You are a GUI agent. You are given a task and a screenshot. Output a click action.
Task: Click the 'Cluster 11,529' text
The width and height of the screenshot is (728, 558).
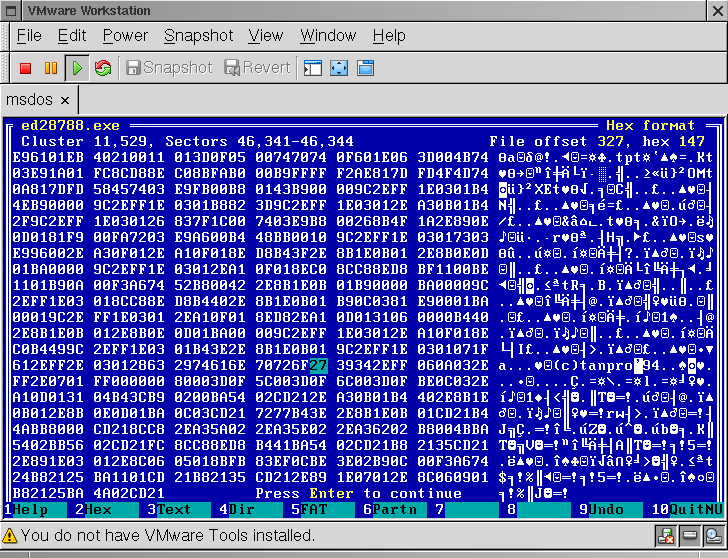[84, 142]
